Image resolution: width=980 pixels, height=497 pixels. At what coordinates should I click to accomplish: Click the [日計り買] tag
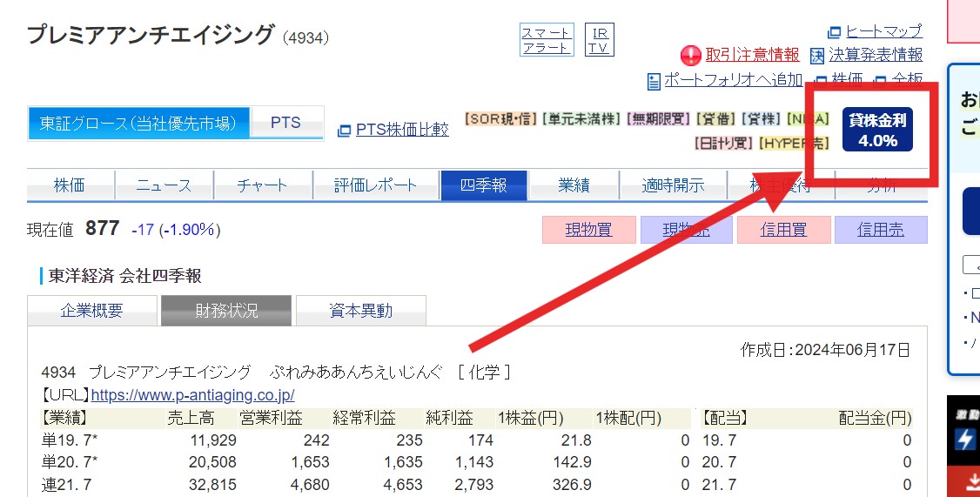pyautogui.click(x=724, y=143)
